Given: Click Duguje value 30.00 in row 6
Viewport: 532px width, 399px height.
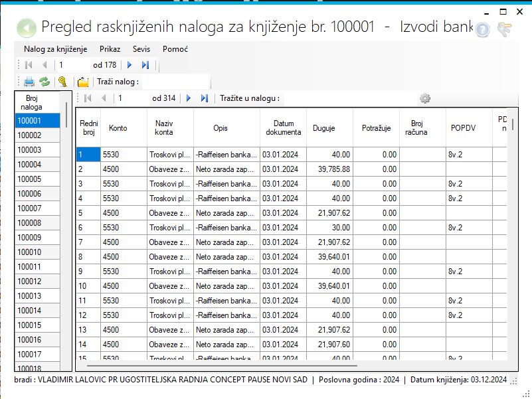Looking at the screenshot, I should [330, 228].
